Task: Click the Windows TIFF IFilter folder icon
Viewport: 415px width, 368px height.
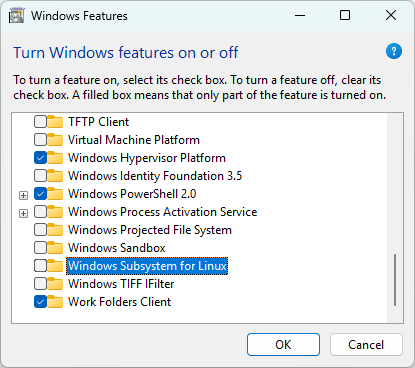Action: [x=55, y=284]
